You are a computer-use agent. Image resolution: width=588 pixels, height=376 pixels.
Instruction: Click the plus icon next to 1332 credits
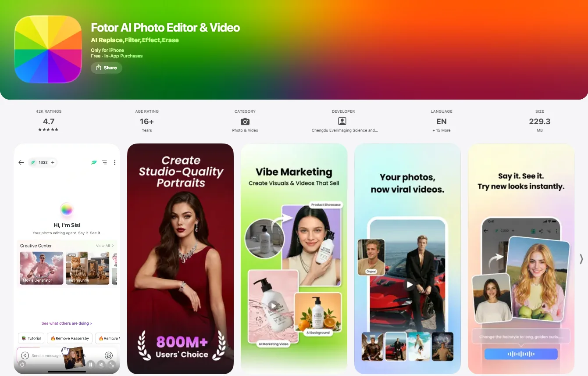pos(53,162)
